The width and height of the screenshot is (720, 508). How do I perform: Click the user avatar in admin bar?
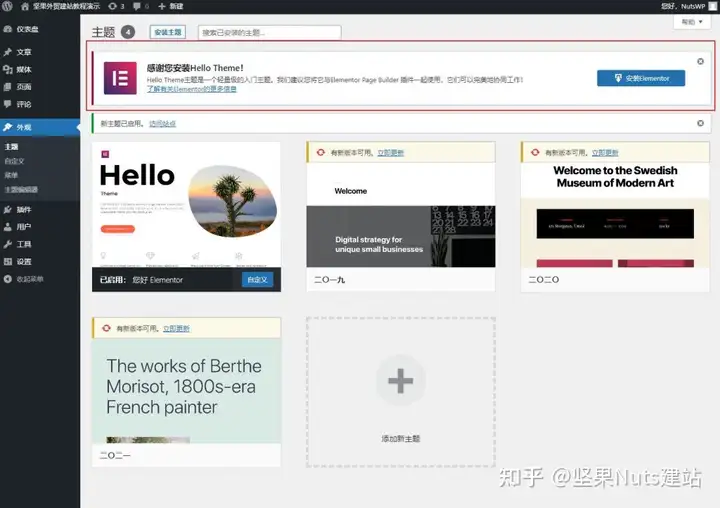713,6
